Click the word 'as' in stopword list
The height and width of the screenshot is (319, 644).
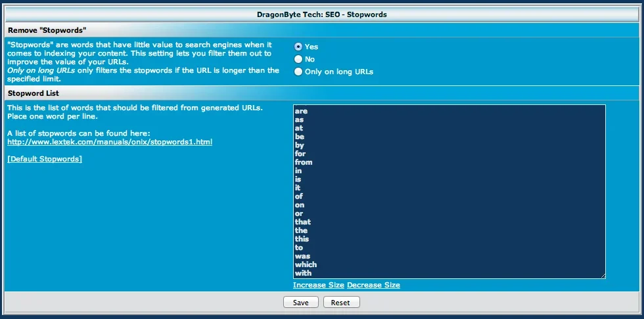300,119
